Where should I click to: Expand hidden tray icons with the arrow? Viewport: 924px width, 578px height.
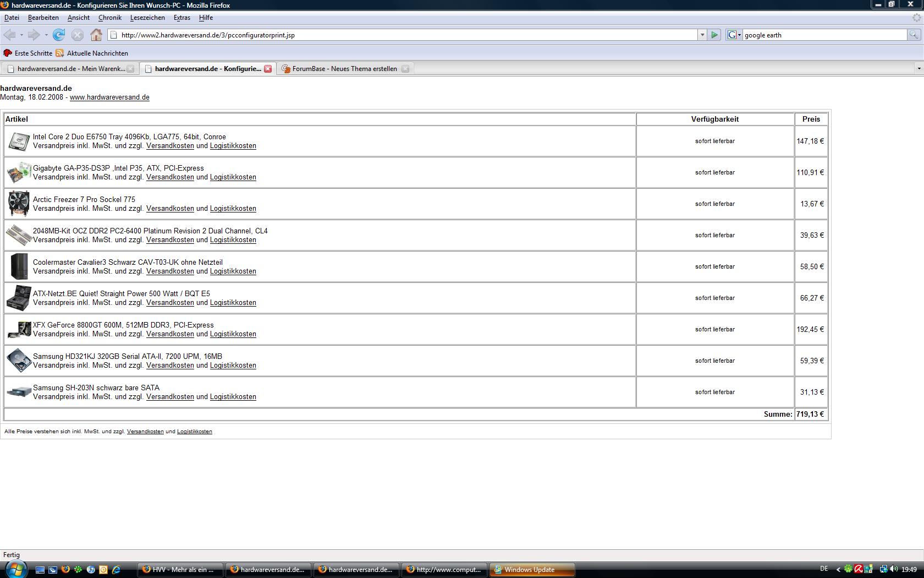click(x=838, y=569)
